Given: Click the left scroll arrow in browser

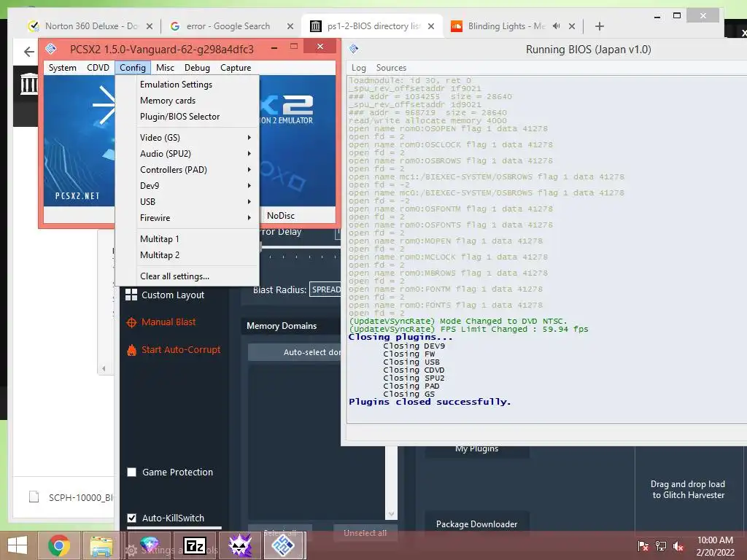Looking at the screenshot, I should click(x=104, y=368).
